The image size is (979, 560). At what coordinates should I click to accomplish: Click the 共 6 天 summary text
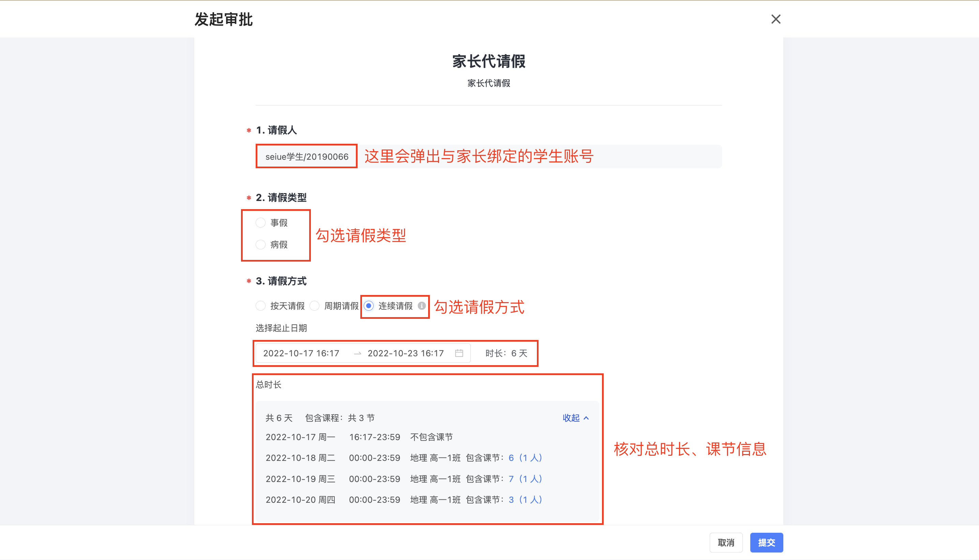click(x=279, y=418)
